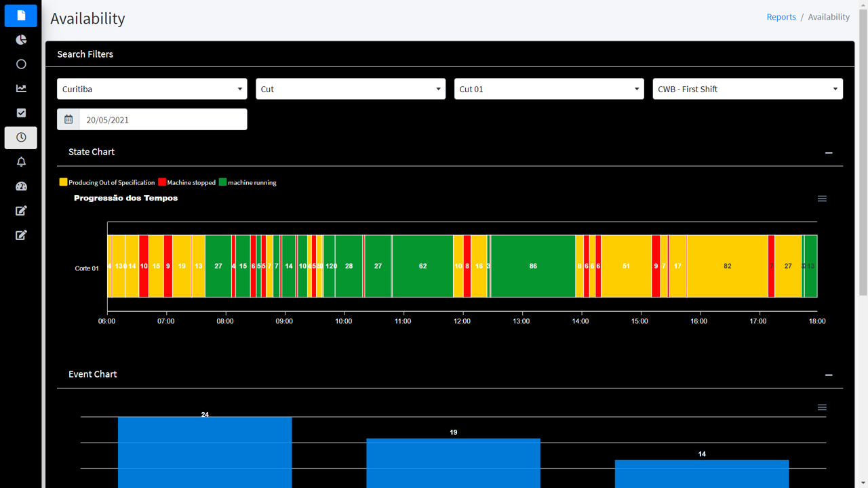Click the green machine running legend swatch
868x488 pixels.
222,182
